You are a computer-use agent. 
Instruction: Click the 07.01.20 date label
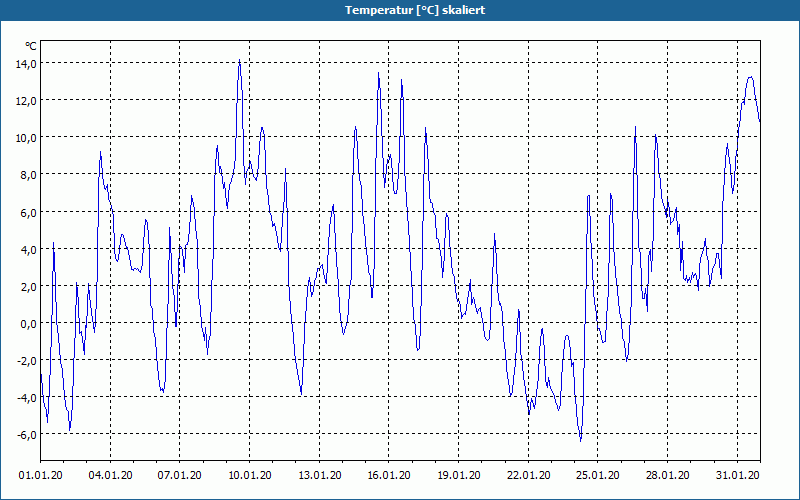180,475
